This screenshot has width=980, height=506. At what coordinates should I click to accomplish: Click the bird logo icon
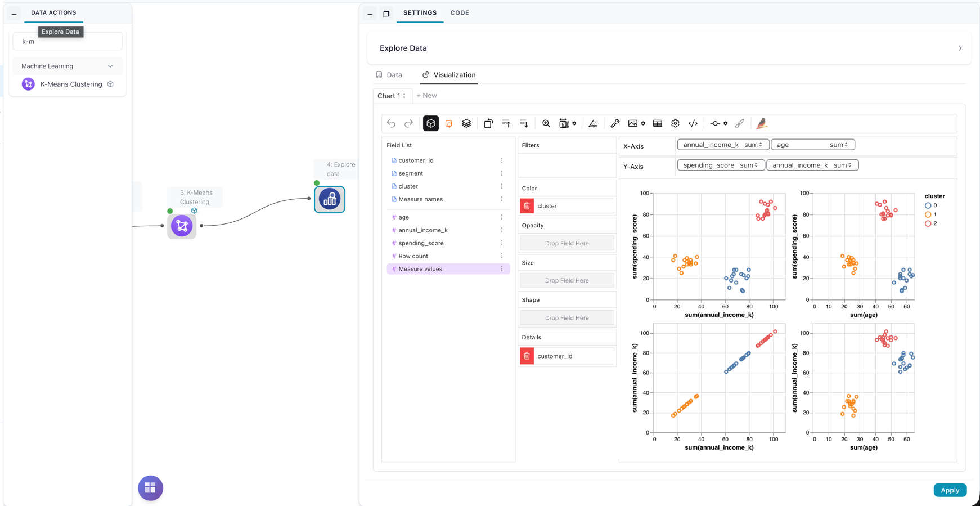tap(762, 123)
